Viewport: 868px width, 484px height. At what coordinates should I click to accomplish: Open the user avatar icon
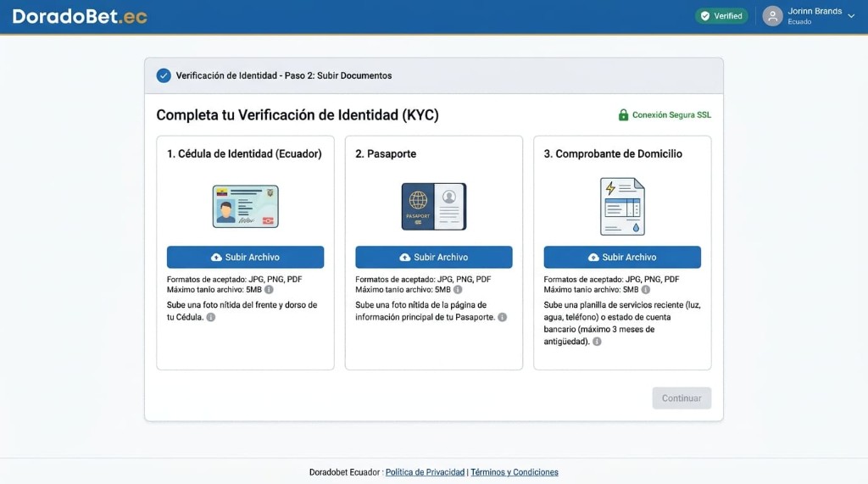(x=772, y=16)
